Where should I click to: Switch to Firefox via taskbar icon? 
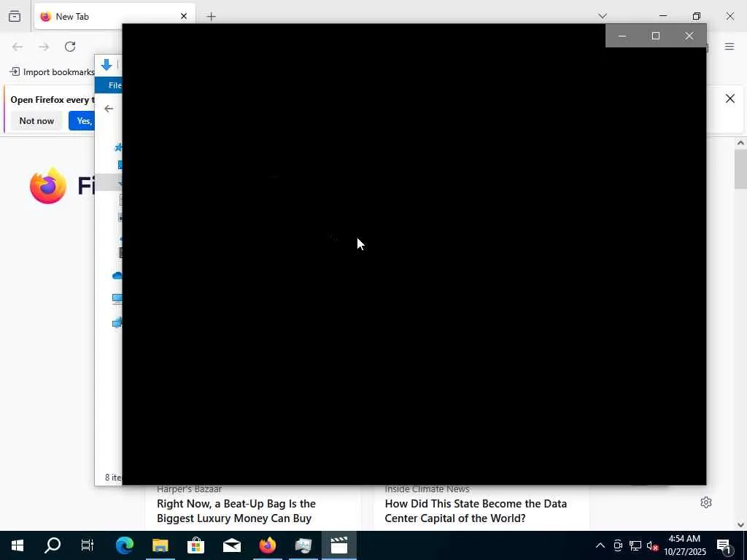coord(267,545)
